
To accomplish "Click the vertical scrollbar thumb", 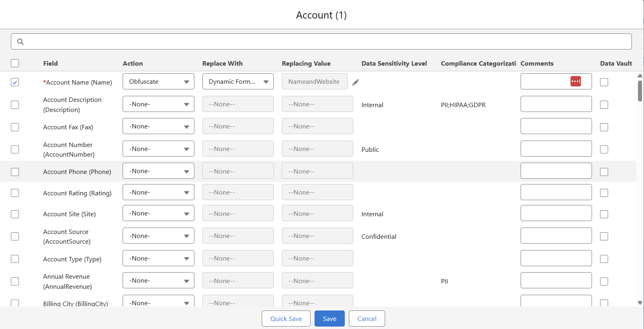I will (x=640, y=91).
